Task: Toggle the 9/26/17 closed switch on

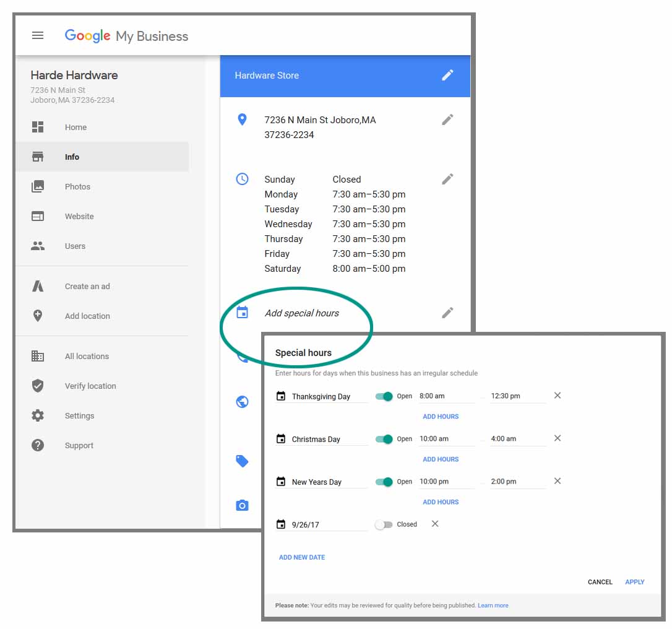Action: click(384, 524)
